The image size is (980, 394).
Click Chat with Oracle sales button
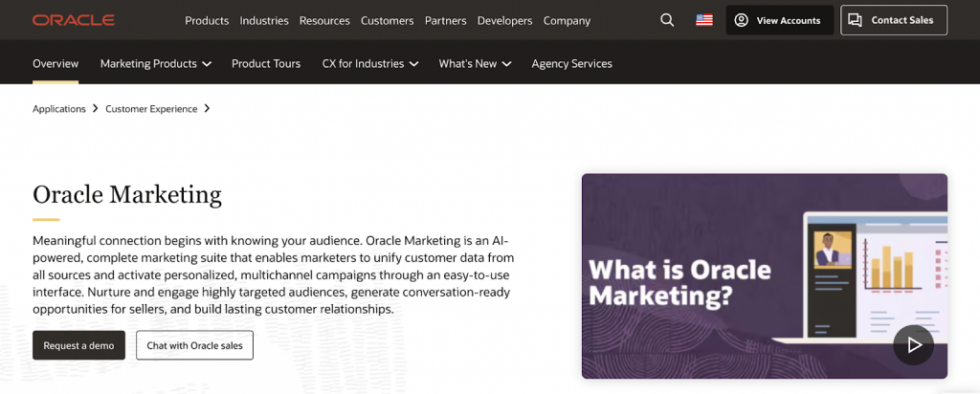194,345
